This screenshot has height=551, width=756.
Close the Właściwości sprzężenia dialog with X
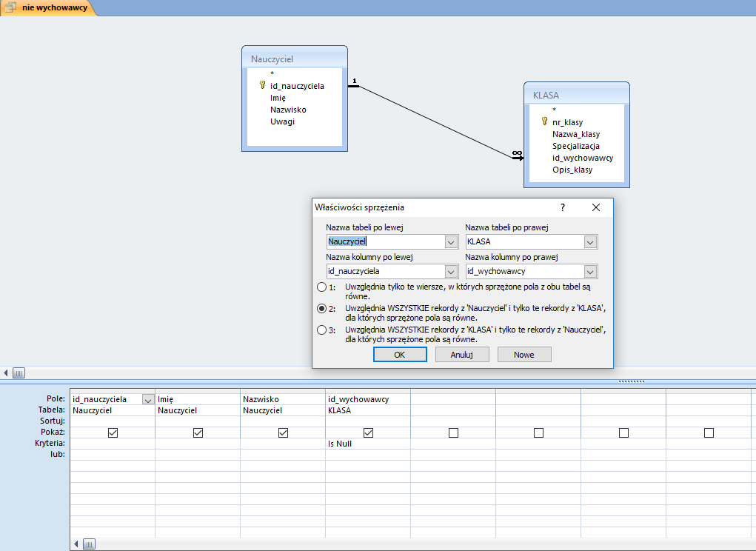pos(596,208)
